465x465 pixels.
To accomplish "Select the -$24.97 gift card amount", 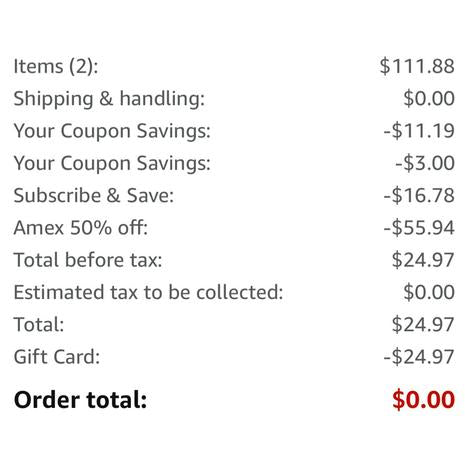I will pos(419,357).
